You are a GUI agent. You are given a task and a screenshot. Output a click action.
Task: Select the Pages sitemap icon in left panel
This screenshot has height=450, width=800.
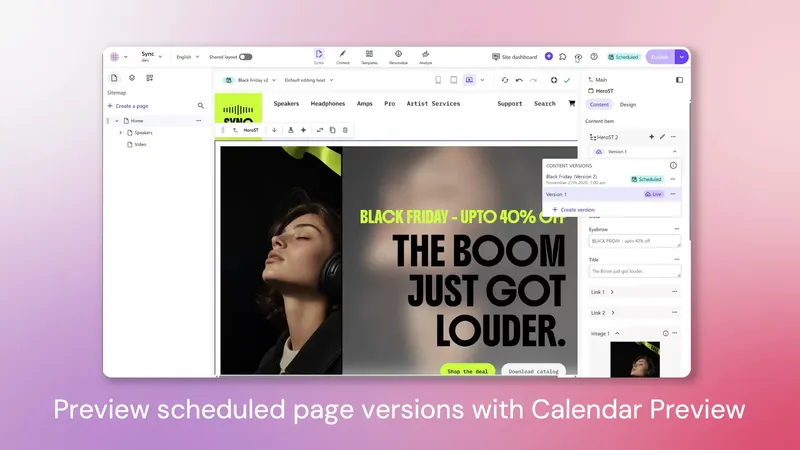(114, 78)
